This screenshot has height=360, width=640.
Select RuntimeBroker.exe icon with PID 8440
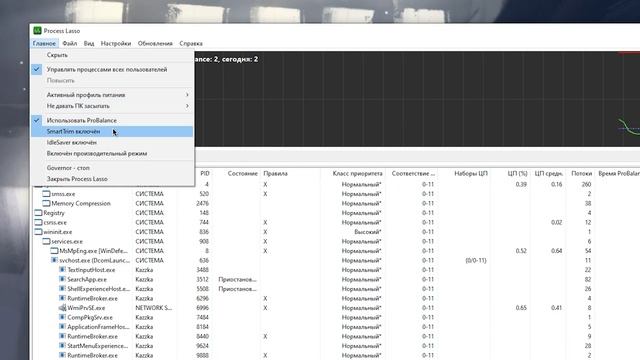(62, 336)
